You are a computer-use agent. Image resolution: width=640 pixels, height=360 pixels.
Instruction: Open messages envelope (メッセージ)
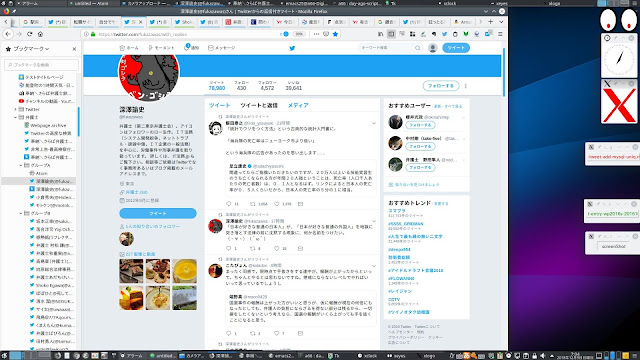pyautogui.click(x=222, y=48)
